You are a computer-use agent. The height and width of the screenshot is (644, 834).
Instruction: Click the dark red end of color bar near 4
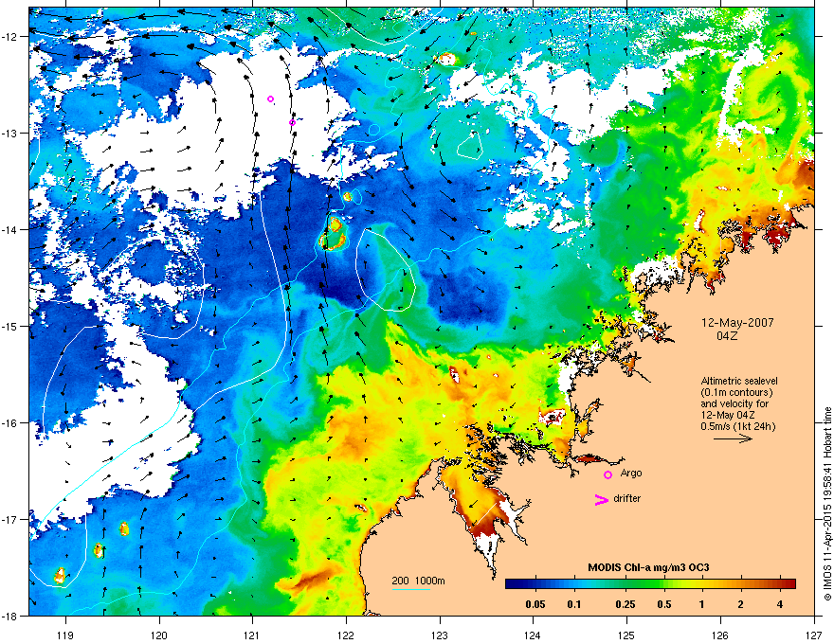pyautogui.click(x=789, y=583)
